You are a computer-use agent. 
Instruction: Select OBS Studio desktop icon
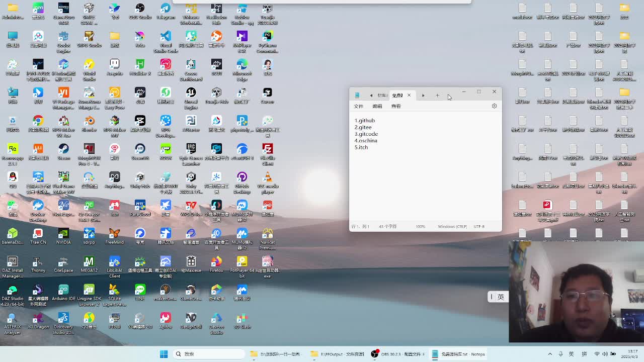(140, 12)
